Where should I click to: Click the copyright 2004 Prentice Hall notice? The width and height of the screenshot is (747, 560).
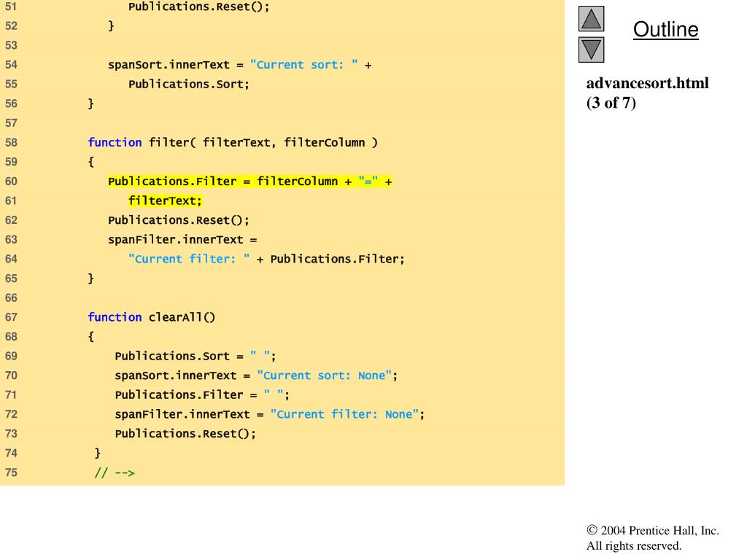(653, 537)
